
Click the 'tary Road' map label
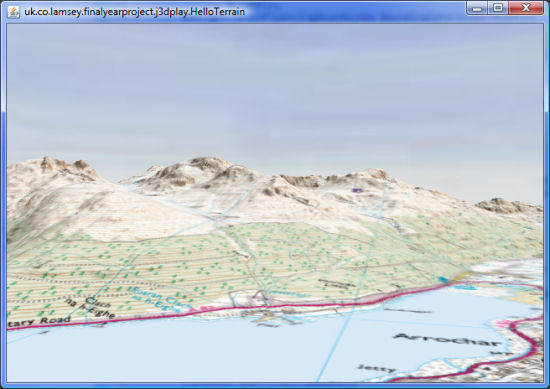click(39, 321)
